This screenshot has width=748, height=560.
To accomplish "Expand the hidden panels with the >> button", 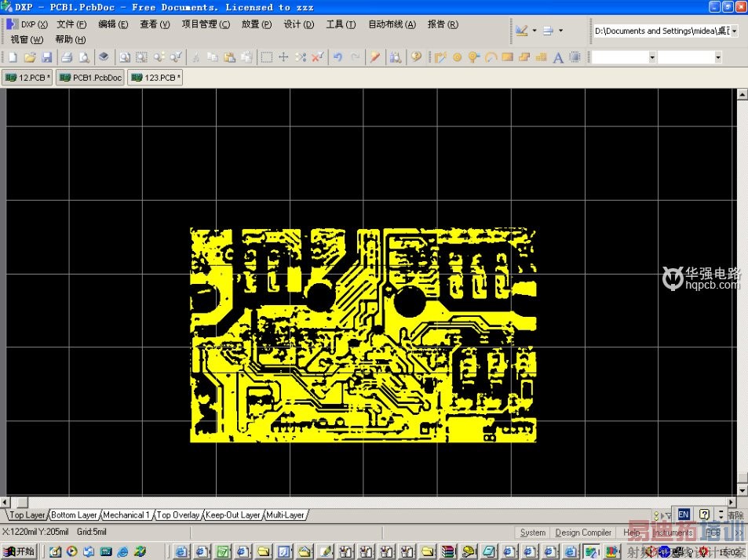I will (739, 532).
